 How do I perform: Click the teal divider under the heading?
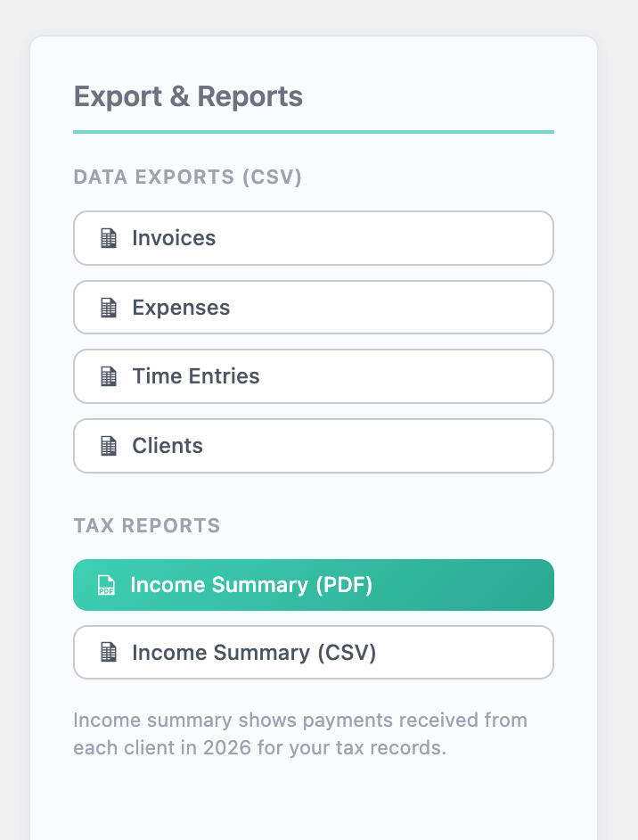313,132
